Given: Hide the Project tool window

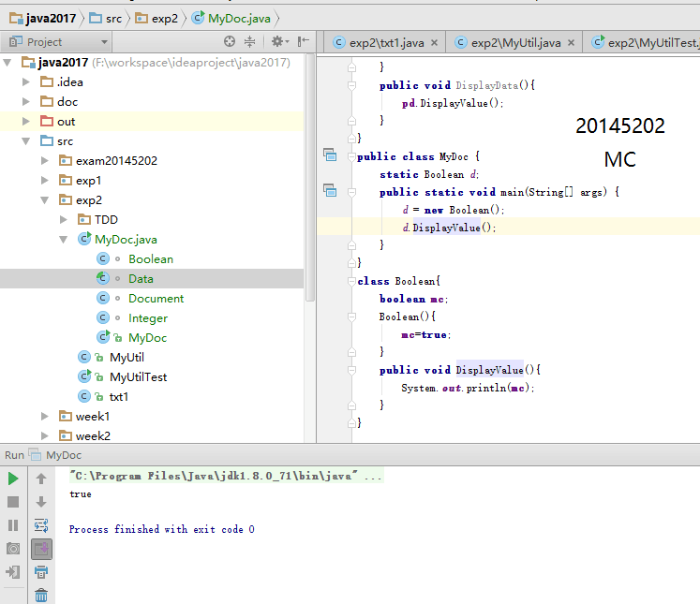Looking at the screenshot, I should click(304, 41).
